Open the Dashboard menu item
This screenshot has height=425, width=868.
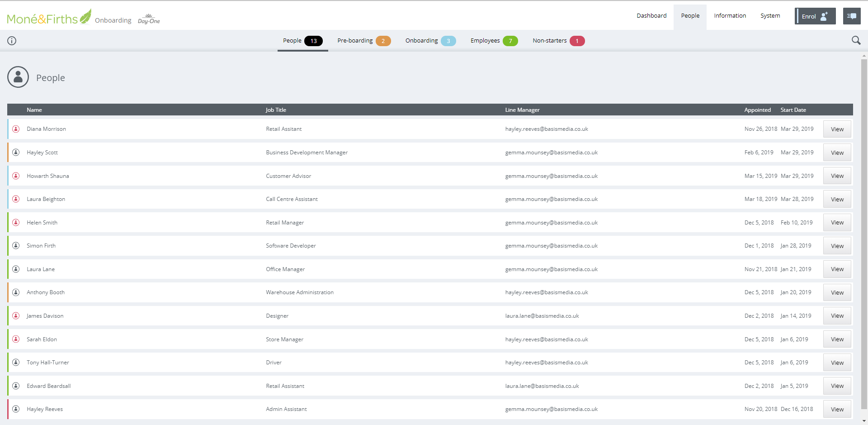click(651, 16)
